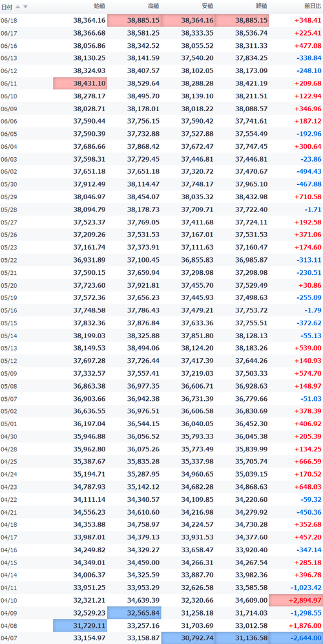Click highlighted low value 30,792.74

coord(189,638)
